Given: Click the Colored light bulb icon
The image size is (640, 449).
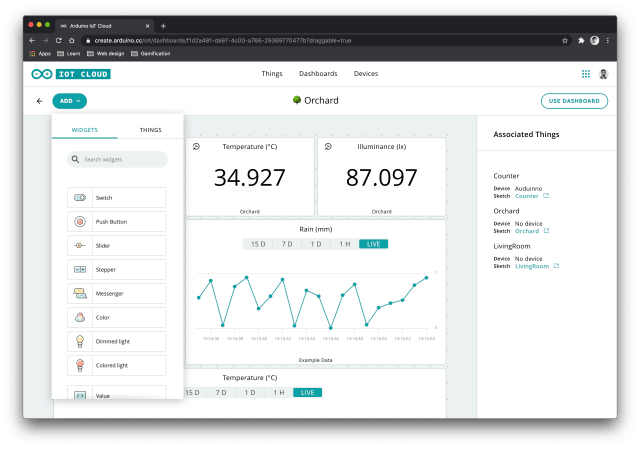Looking at the screenshot, I should pyautogui.click(x=80, y=365).
